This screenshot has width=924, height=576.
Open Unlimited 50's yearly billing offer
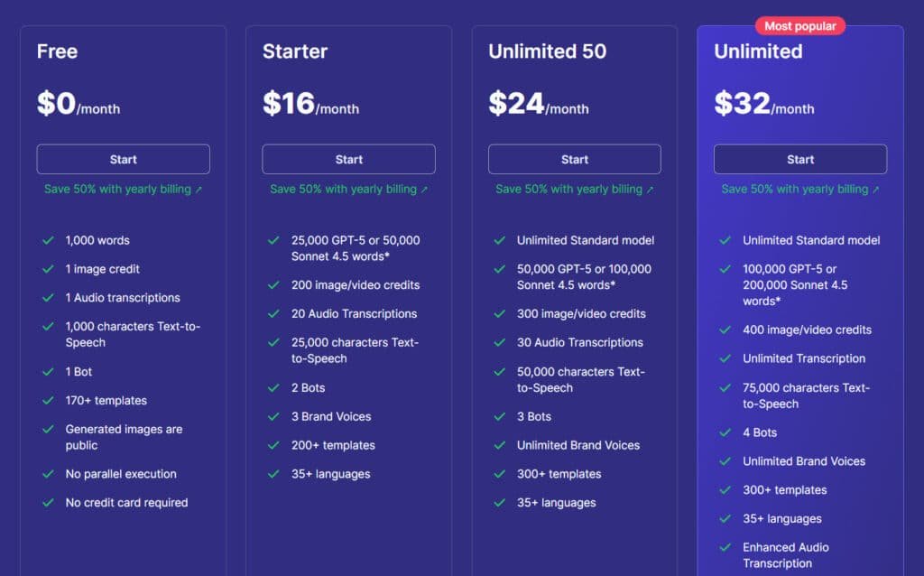[x=574, y=190]
